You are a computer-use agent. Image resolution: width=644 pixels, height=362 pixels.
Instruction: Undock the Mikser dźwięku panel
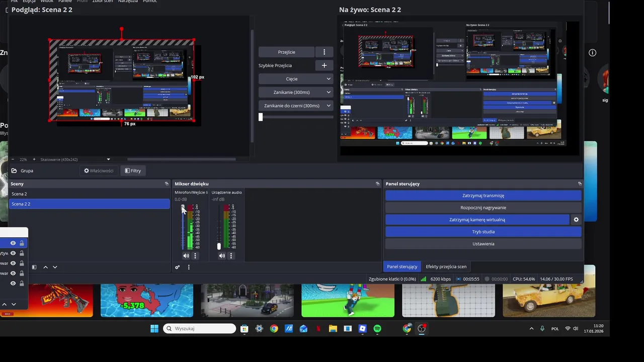377,184
